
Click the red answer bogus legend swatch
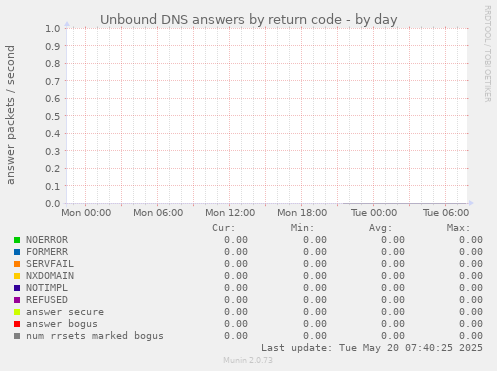click(x=17, y=324)
